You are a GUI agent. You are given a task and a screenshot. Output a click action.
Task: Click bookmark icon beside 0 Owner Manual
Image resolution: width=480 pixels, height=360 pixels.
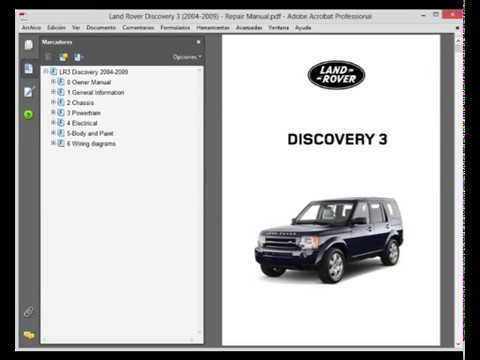[x=61, y=82]
